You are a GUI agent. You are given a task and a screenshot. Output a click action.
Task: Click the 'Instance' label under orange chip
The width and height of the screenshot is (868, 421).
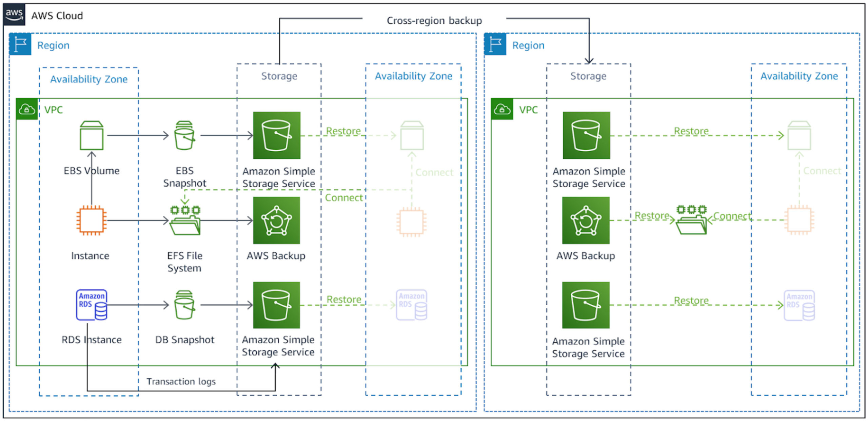coord(90,256)
